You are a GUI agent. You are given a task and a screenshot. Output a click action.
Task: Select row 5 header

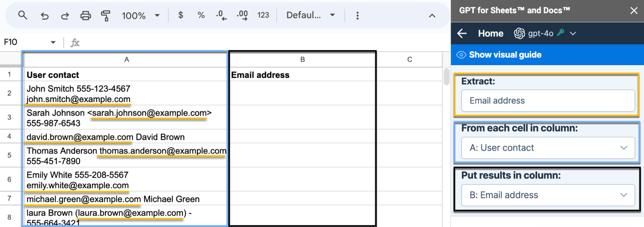coord(9,155)
